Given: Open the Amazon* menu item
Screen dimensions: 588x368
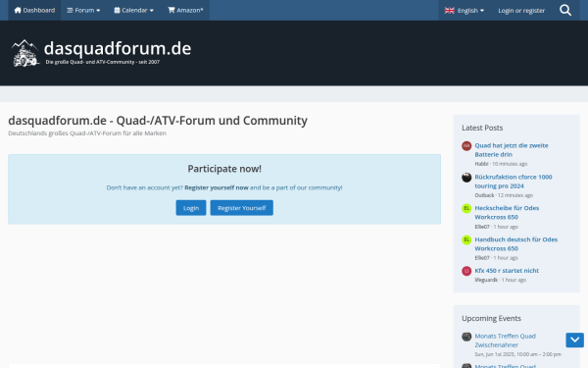Looking at the screenshot, I should coord(185,10).
